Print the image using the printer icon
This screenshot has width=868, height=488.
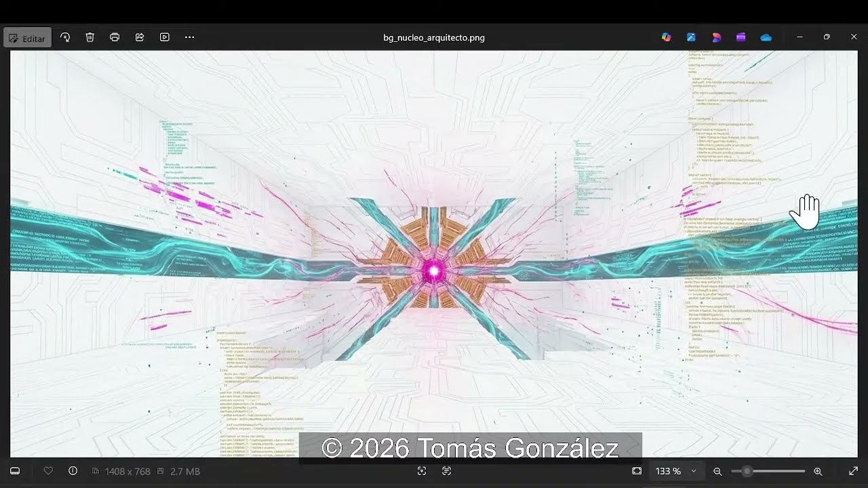(x=115, y=37)
